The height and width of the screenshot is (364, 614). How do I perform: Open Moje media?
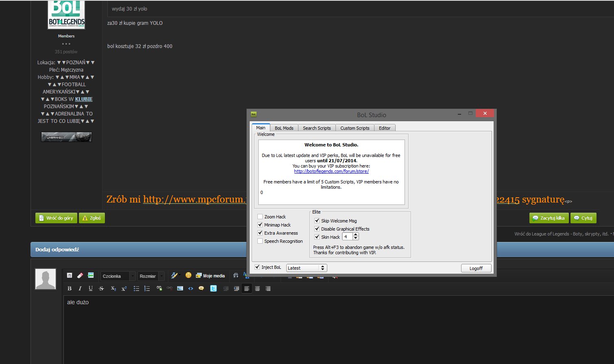click(210, 275)
